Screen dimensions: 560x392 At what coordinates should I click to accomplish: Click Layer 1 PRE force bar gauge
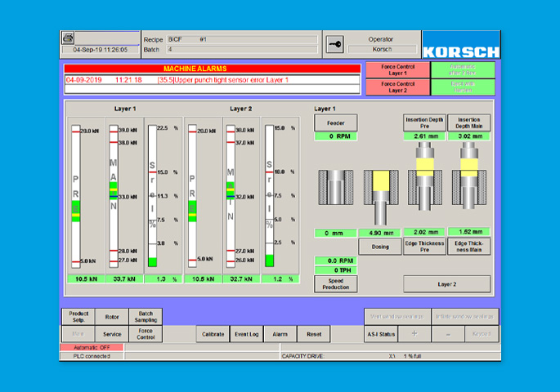point(76,196)
